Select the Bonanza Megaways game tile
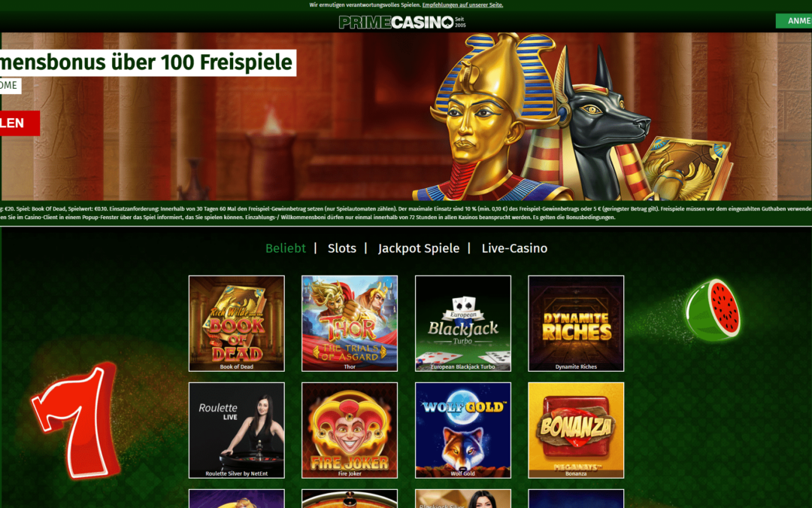Image resolution: width=812 pixels, height=508 pixels. pos(576,430)
